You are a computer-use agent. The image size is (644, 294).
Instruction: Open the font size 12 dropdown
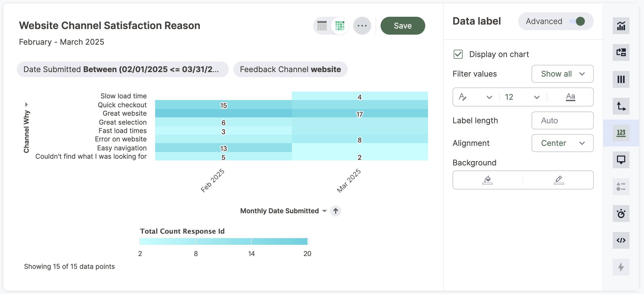coord(522,97)
